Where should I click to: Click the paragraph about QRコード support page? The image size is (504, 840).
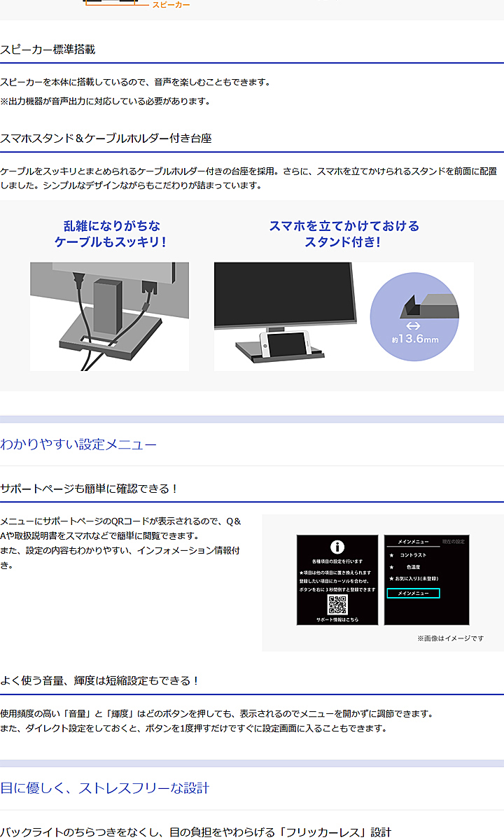tap(120, 543)
